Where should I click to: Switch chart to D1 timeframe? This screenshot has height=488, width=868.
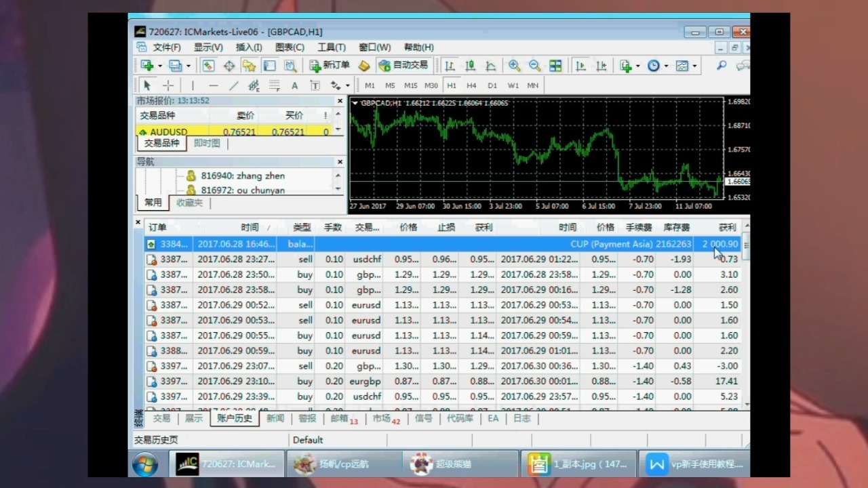tap(492, 85)
